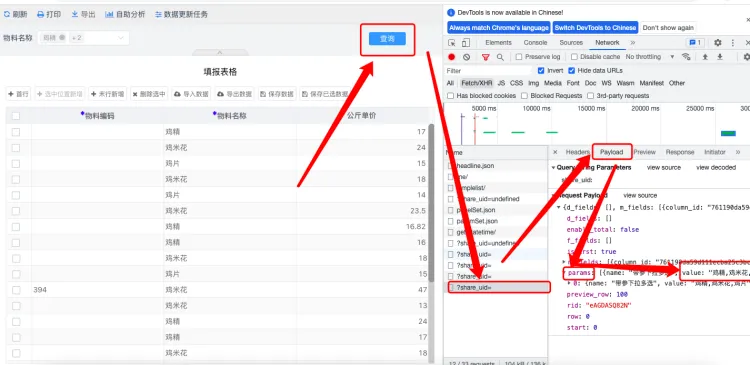Toggle the red filter funnel icon
Image resolution: width=750 pixels, height=365 pixels.
point(485,57)
